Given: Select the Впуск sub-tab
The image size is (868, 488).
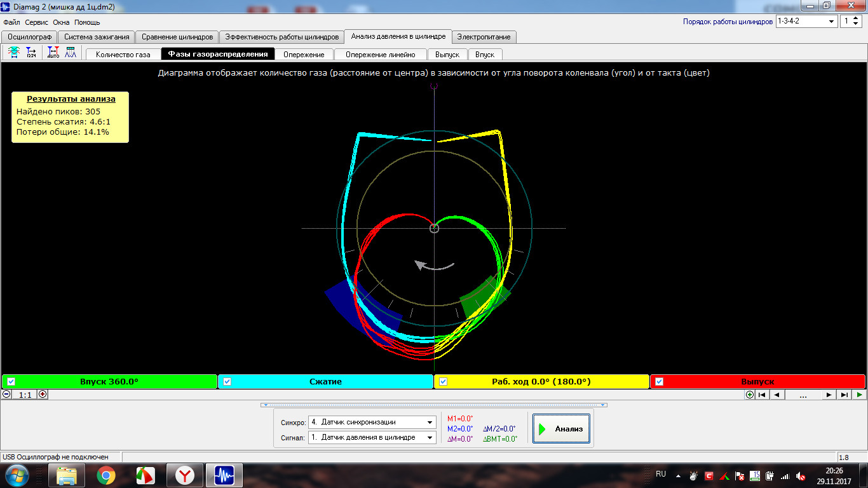Looking at the screenshot, I should tap(485, 55).
